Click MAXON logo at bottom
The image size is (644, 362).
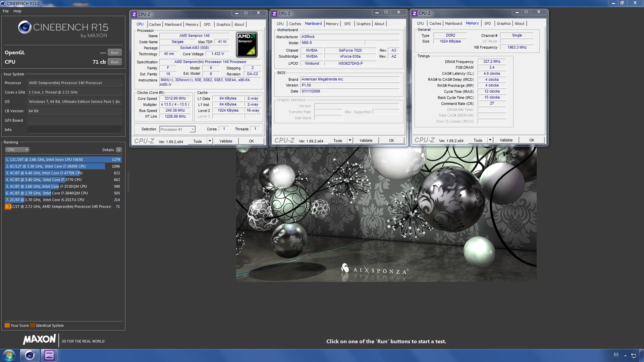(39, 340)
